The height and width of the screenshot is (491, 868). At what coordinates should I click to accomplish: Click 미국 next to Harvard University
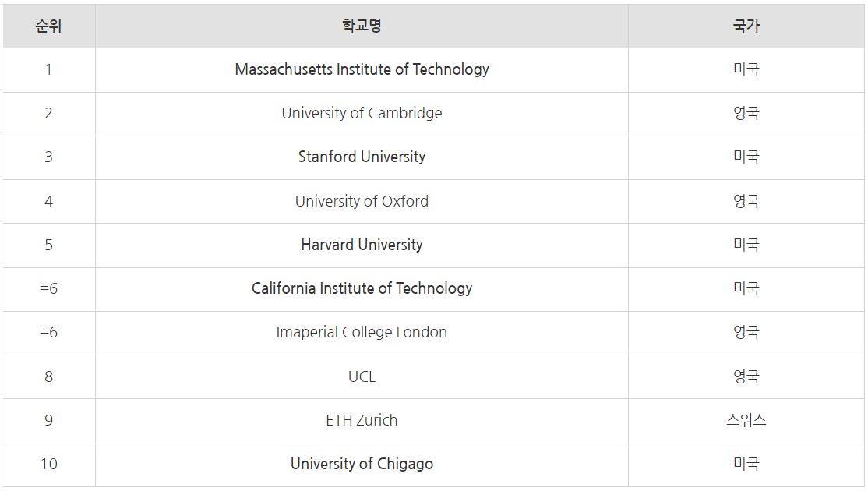746,245
